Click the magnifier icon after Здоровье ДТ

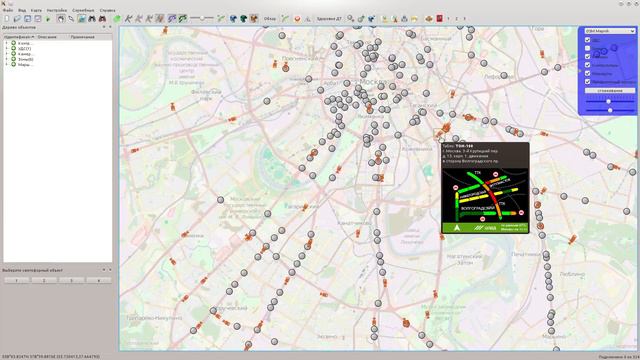pos(350,19)
